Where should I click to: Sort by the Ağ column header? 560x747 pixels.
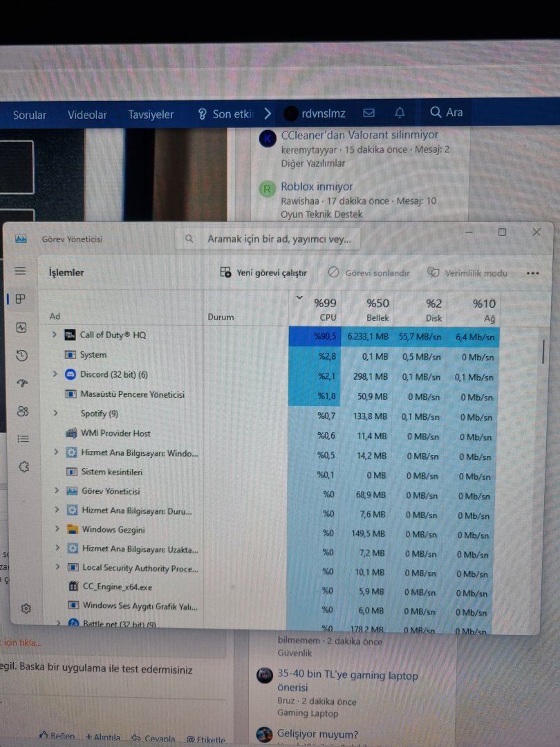474,311
